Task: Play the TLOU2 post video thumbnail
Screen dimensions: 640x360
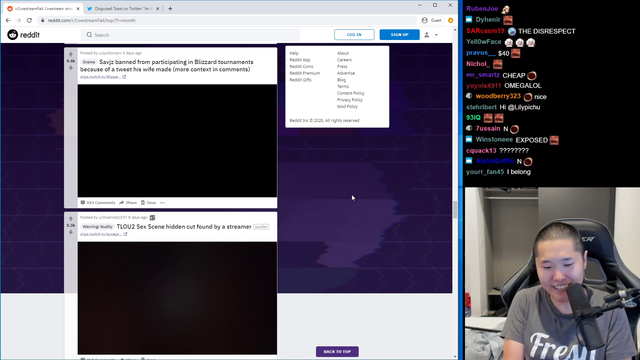Action: tap(177, 298)
